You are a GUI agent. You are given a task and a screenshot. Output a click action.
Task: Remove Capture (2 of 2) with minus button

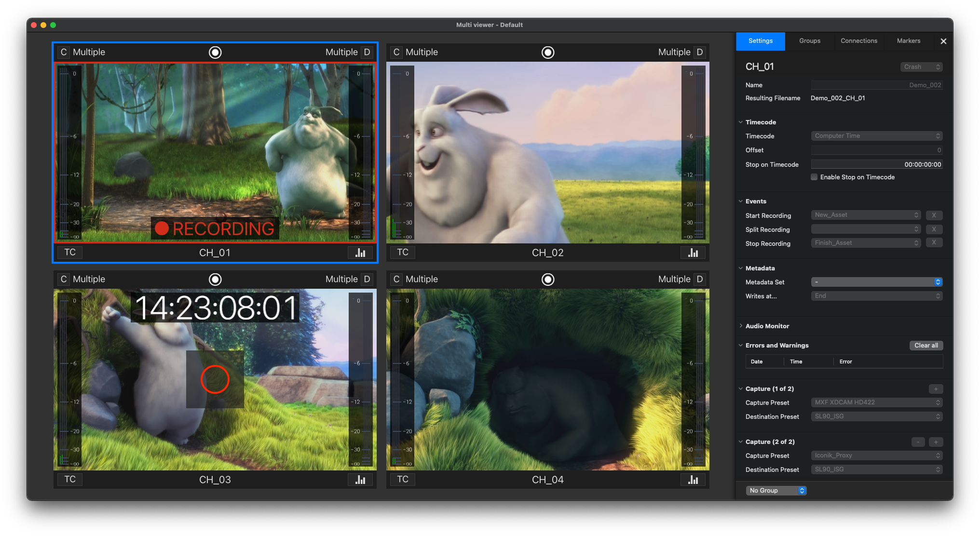pos(918,442)
